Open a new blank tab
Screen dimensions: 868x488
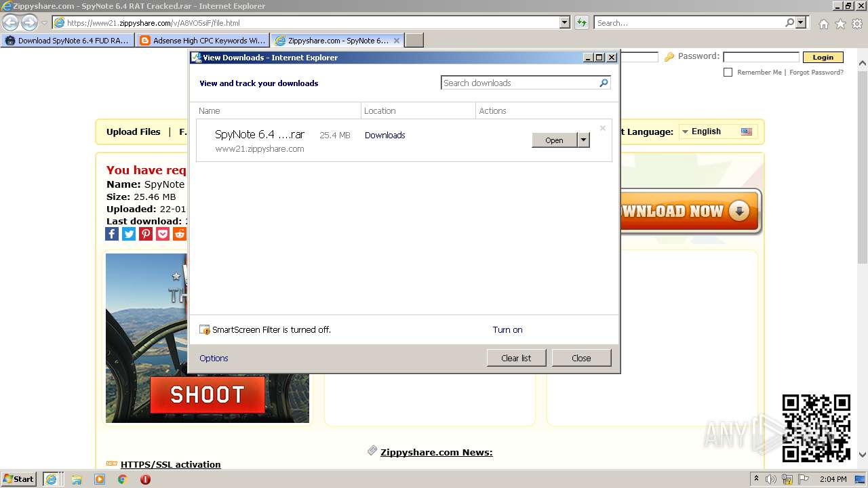click(414, 41)
